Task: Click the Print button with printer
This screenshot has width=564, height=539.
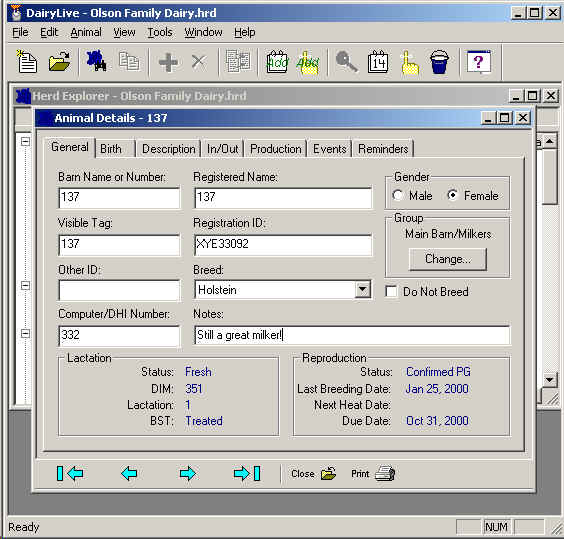Action: point(373,474)
